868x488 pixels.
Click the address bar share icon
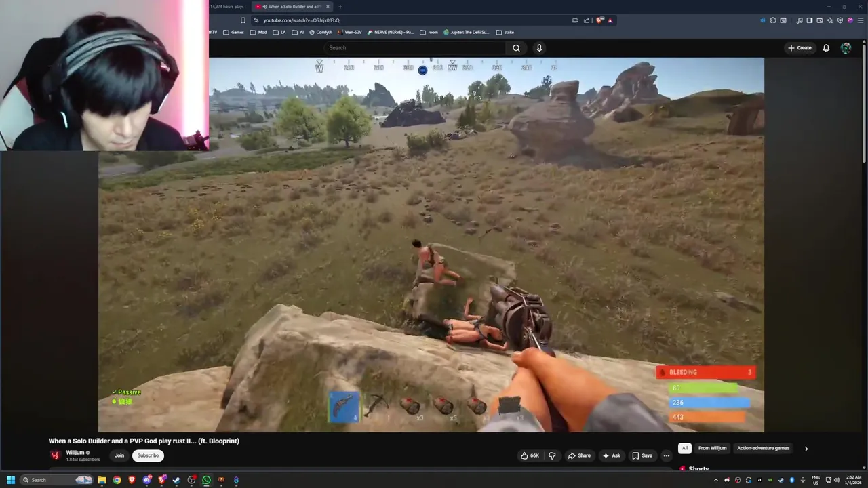coord(586,20)
